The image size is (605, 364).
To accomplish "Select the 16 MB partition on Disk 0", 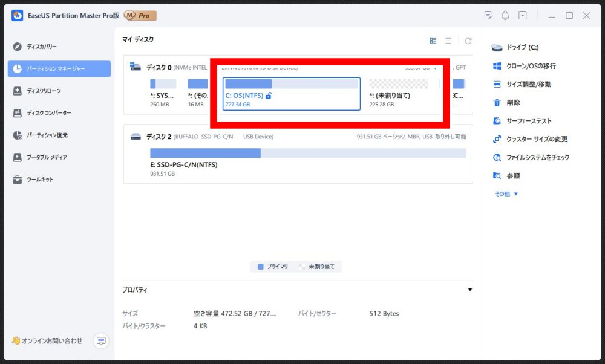I will click(x=198, y=94).
